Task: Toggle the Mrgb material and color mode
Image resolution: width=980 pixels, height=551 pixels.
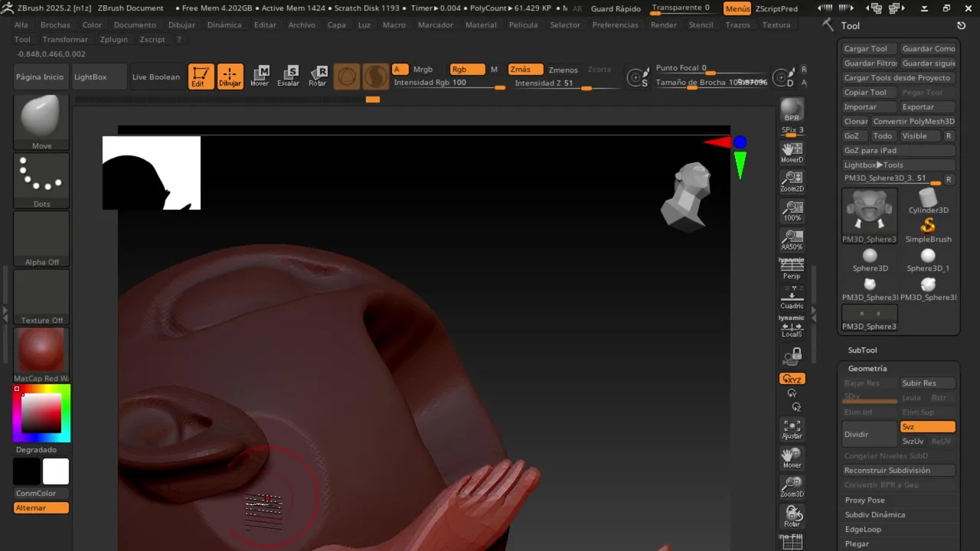Action: tap(423, 69)
